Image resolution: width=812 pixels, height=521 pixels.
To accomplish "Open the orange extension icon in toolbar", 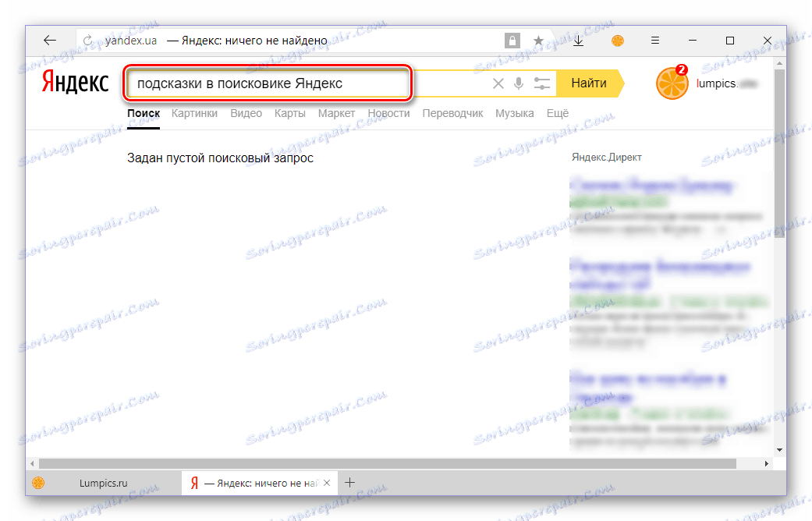I will click(617, 41).
